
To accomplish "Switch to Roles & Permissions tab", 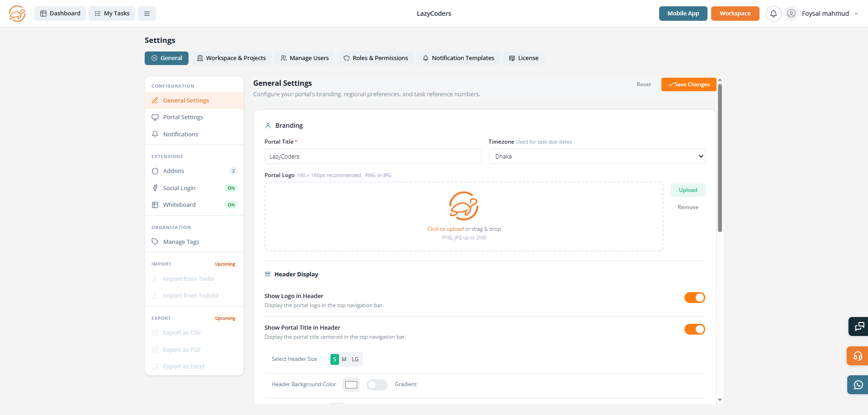I will pos(376,58).
